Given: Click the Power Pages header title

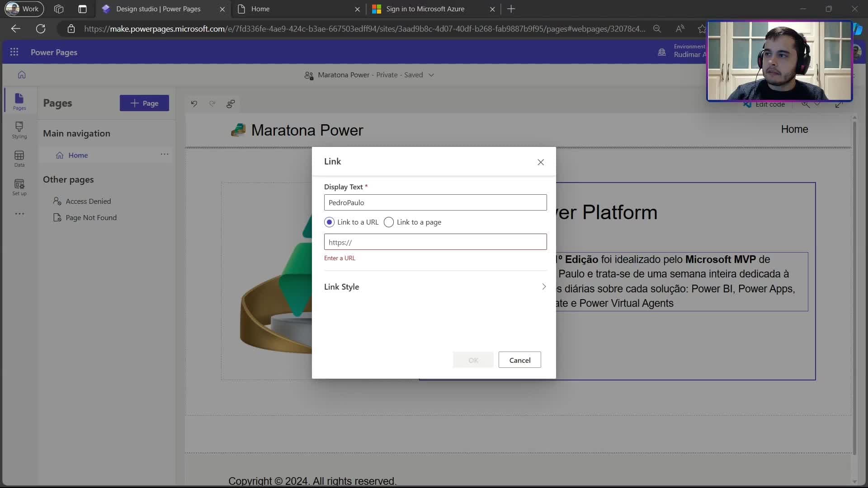Looking at the screenshot, I should tap(54, 52).
